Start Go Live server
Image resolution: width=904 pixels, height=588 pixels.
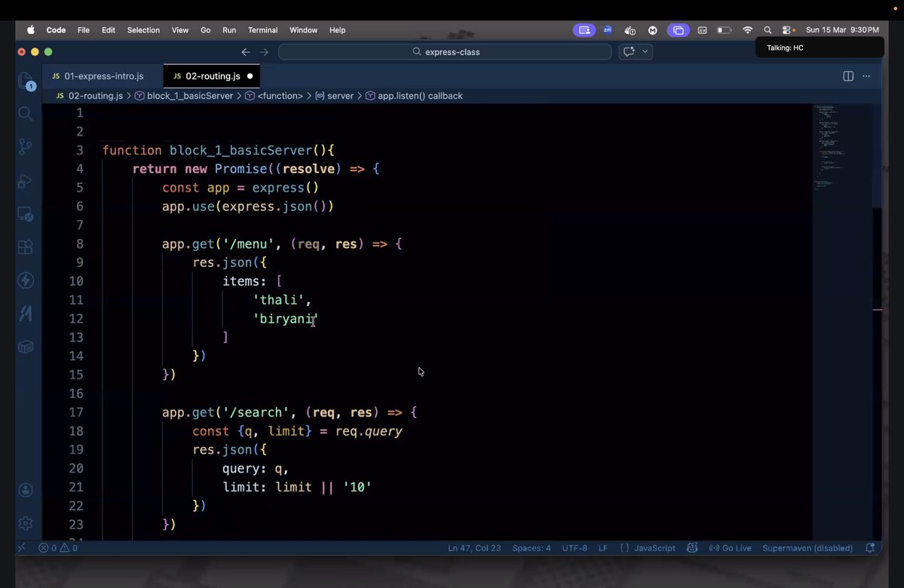pyautogui.click(x=730, y=548)
